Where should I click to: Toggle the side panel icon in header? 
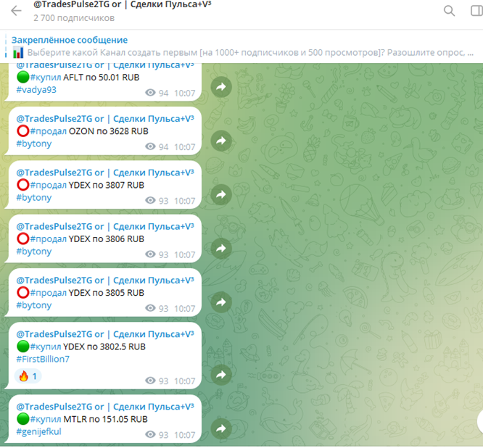click(x=477, y=11)
